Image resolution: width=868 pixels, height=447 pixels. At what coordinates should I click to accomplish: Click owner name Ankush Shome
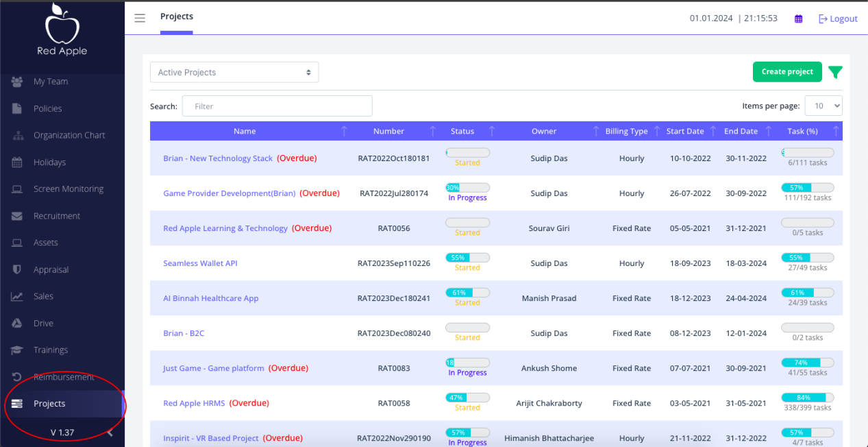[549, 368]
